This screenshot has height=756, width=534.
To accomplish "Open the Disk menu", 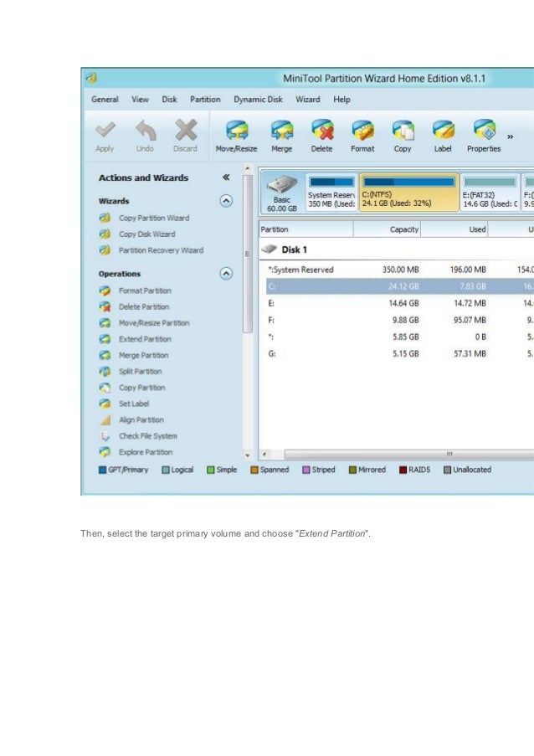I will [x=169, y=100].
